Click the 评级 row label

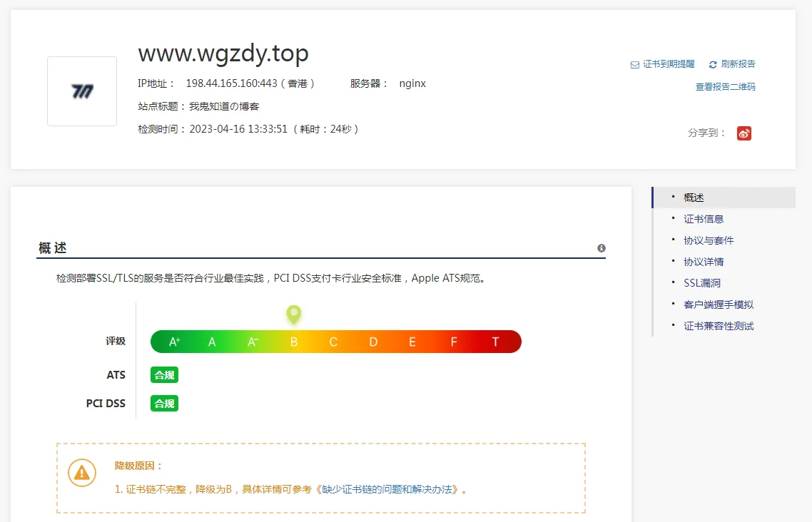[x=116, y=341]
